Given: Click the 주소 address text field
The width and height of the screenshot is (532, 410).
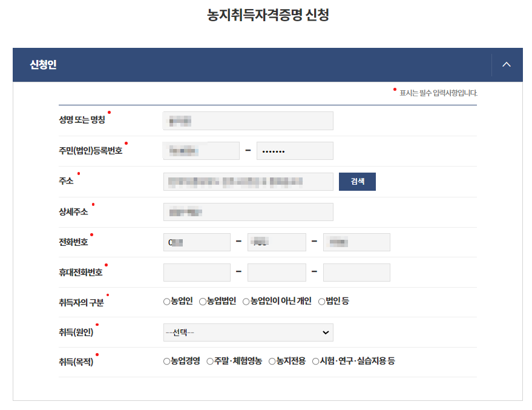Looking at the screenshot, I should click(248, 181).
